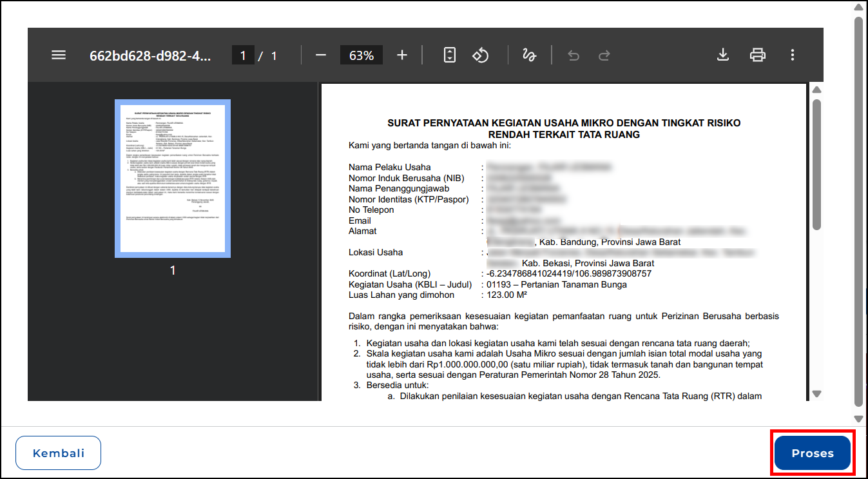Click the zoom out minus icon
Image resolution: width=868 pixels, height=479 pixels.
pyautogui.click(x=321, y=55)
